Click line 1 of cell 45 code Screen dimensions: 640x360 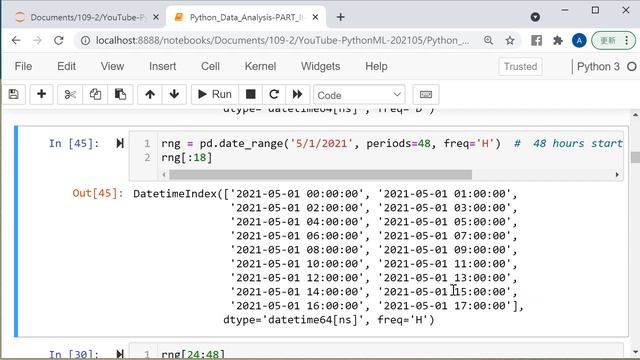pos(392,144)
